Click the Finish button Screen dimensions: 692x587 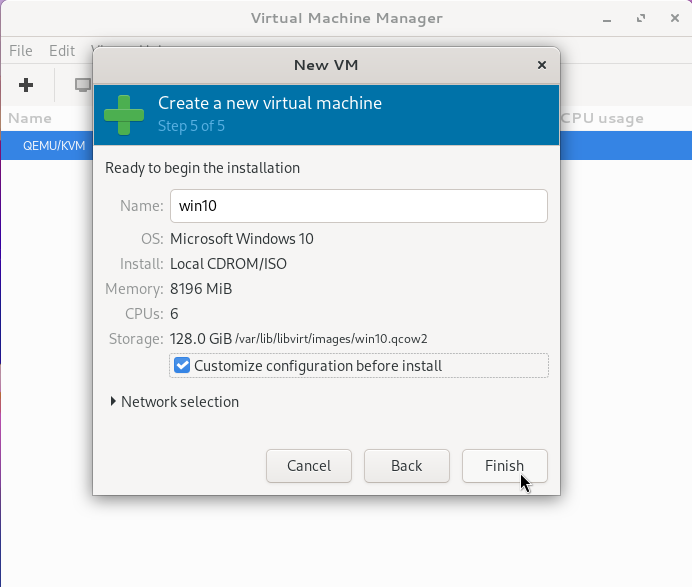(x=504, y=466)
